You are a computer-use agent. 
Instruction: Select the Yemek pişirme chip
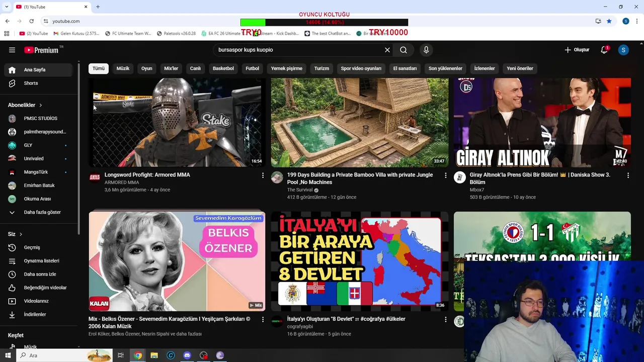coord(287,68)
